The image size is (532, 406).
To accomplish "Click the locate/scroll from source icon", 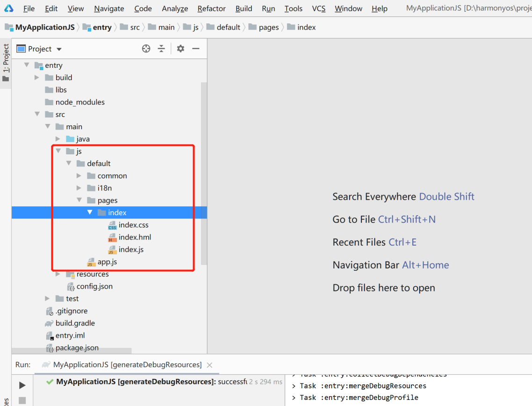I will (146, 49).
